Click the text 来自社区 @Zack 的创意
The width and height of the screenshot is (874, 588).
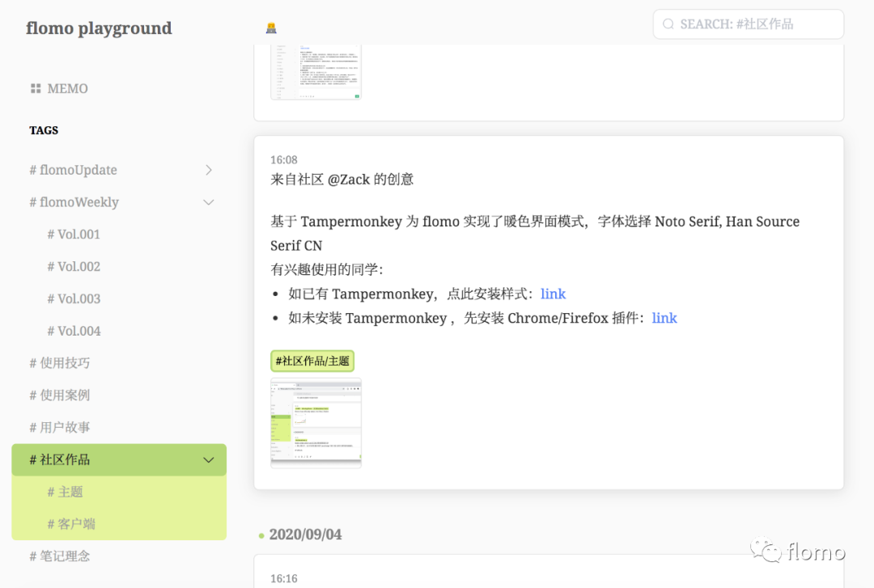[342, 180]
